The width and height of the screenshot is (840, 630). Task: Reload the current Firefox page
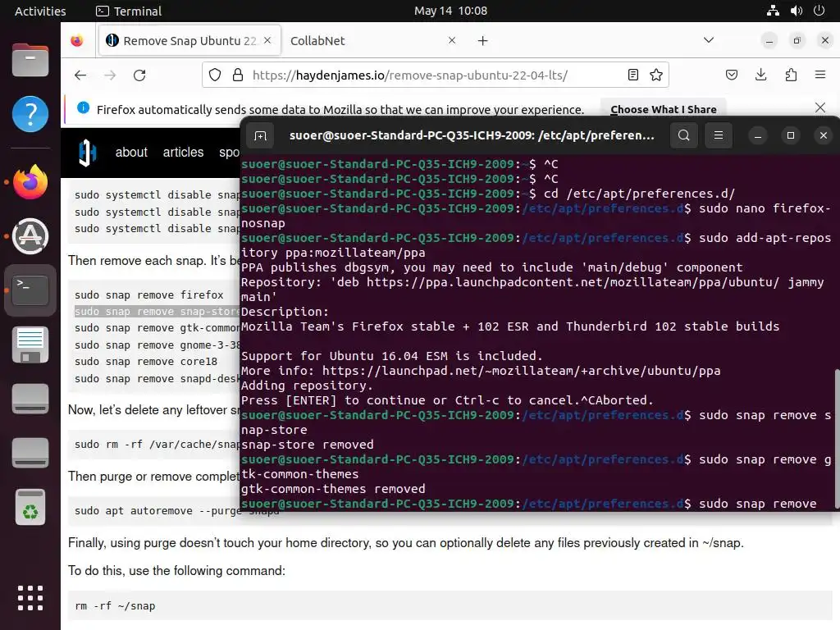[x=139, y=75]
